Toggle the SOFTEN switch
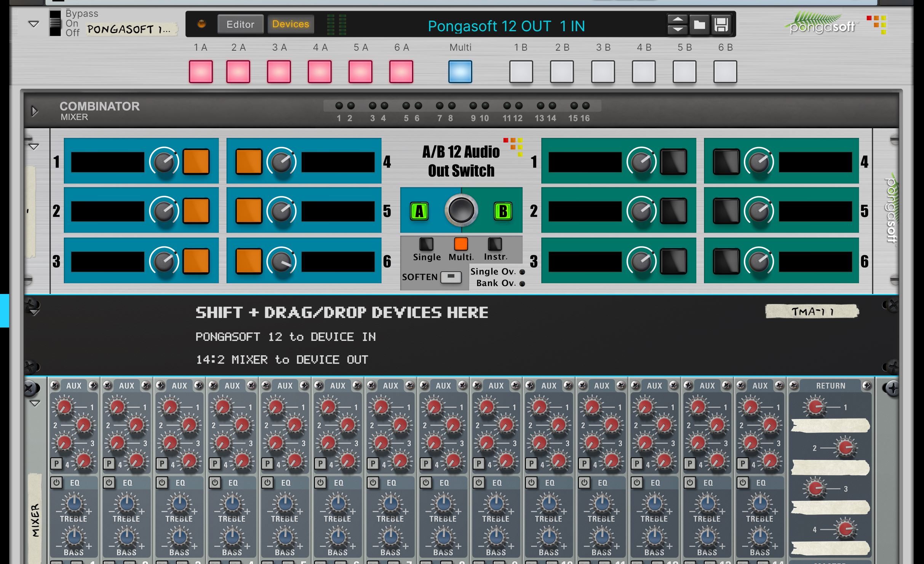 pos(451,277)
